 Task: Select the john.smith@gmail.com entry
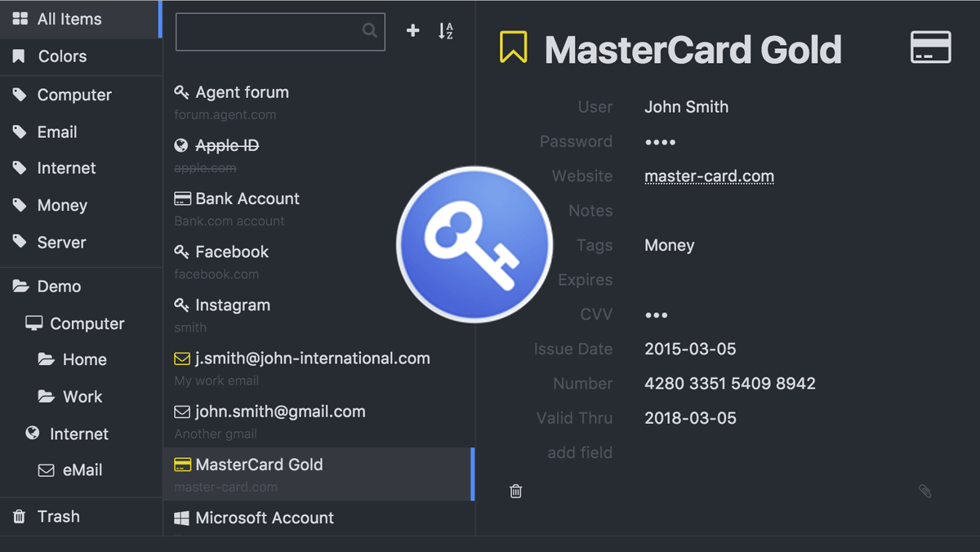pyautogui.click(x=318, y=421)
